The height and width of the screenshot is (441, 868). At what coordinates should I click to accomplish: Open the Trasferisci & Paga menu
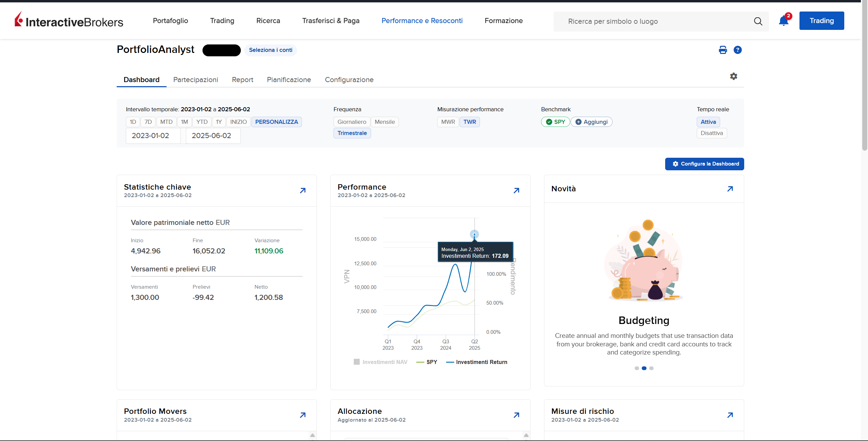coord(331,21)
